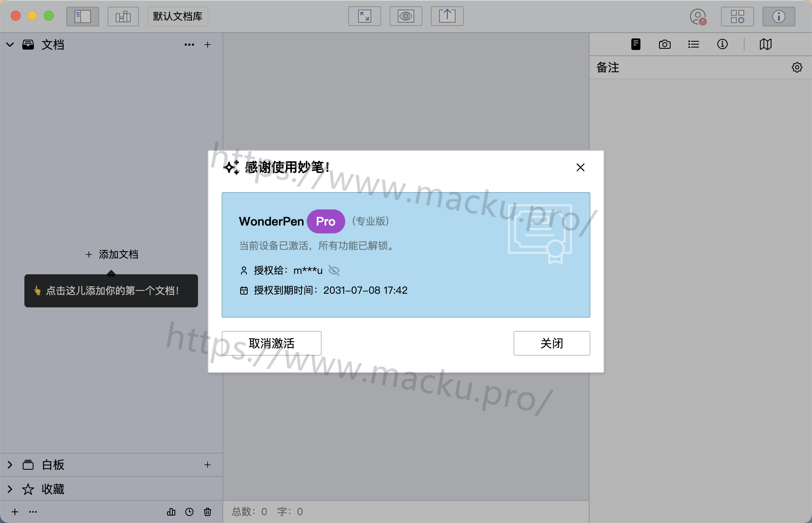Toggle the right info panel button

coord(779,17)
